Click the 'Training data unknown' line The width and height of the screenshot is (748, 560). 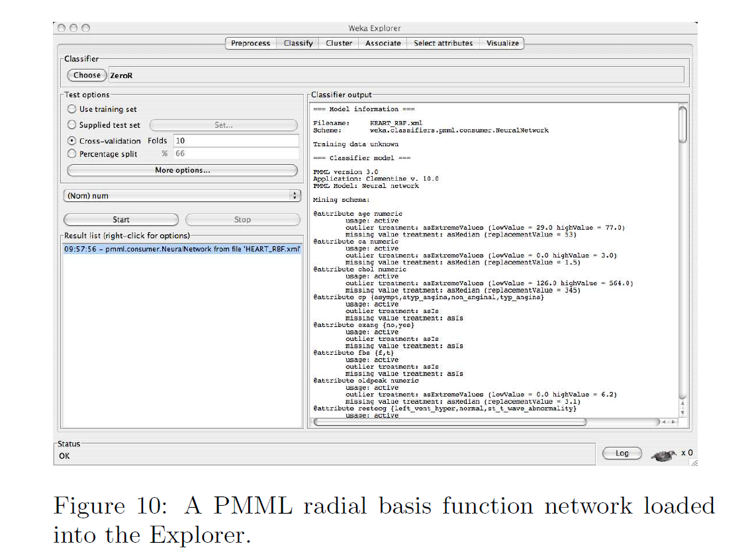click(355, 144)
